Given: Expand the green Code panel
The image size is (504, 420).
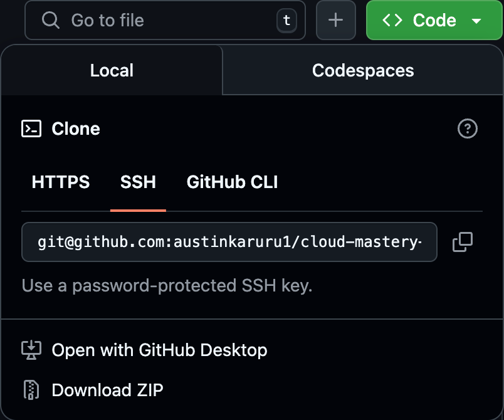Looking at the screenshot, I should (433, 19).
